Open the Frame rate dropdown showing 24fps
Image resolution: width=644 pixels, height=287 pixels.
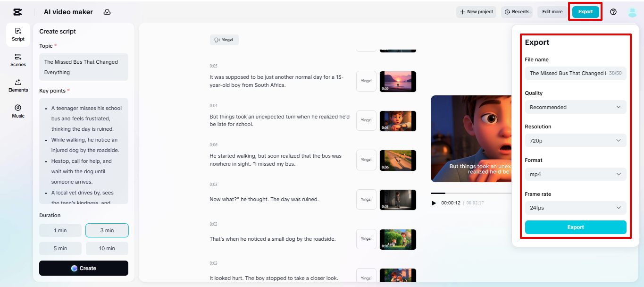click(575, 208)
